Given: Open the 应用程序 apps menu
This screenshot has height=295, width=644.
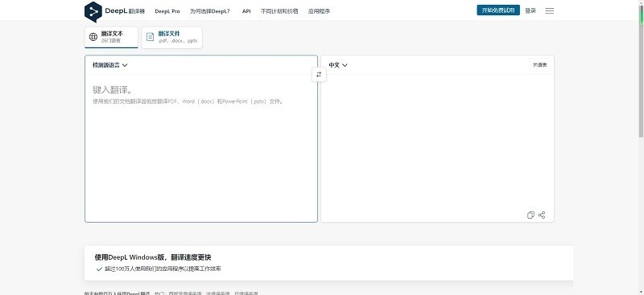Looking at the screenshot, I should 319,11.
